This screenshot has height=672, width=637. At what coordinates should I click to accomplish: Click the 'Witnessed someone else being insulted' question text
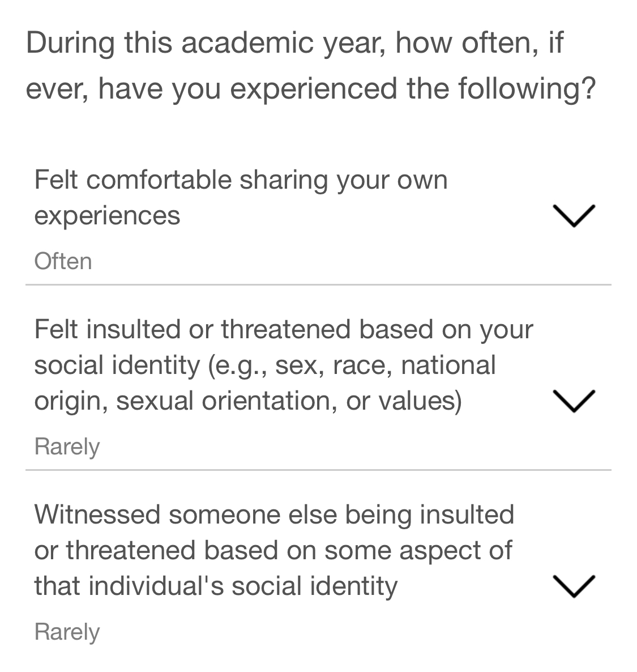pos(275,549)
